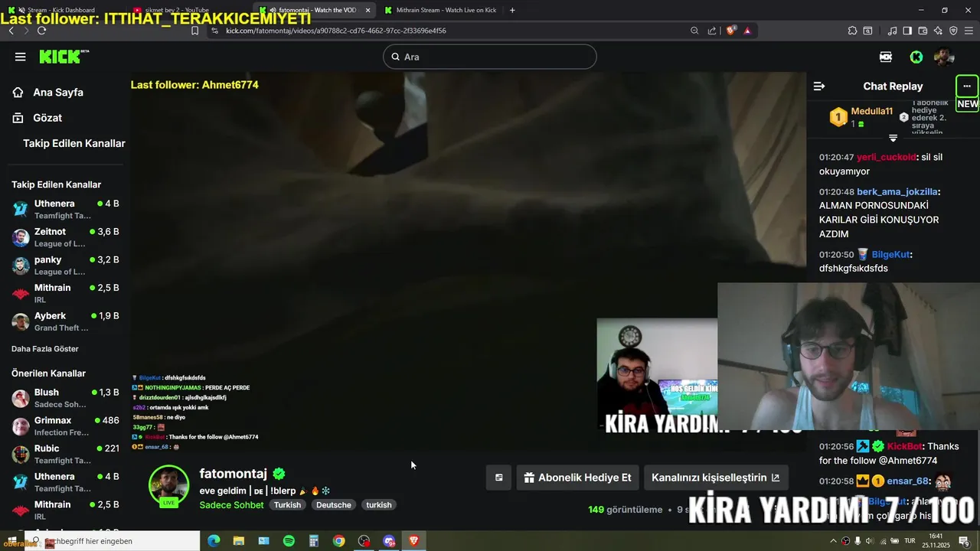Open Discord from taskbar
This screenshot has width=980, height=551.
coord(389,541)
